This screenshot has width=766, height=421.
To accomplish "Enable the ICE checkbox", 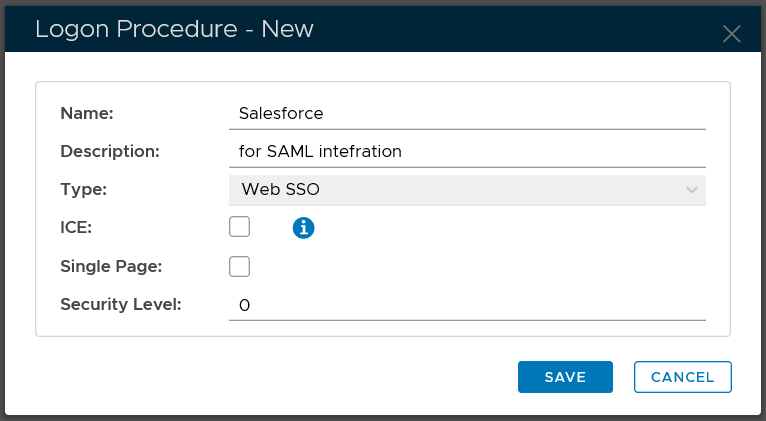I will click(239, 228).
